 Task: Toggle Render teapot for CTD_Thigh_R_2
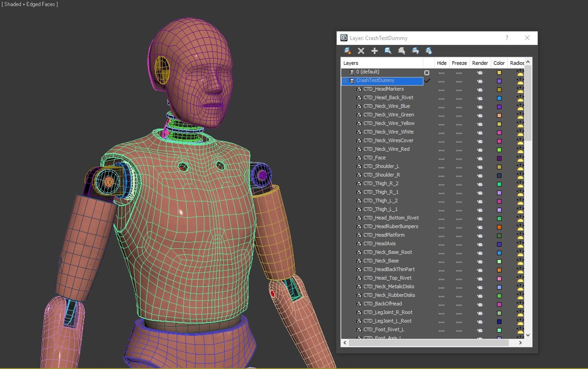point(480,184)
